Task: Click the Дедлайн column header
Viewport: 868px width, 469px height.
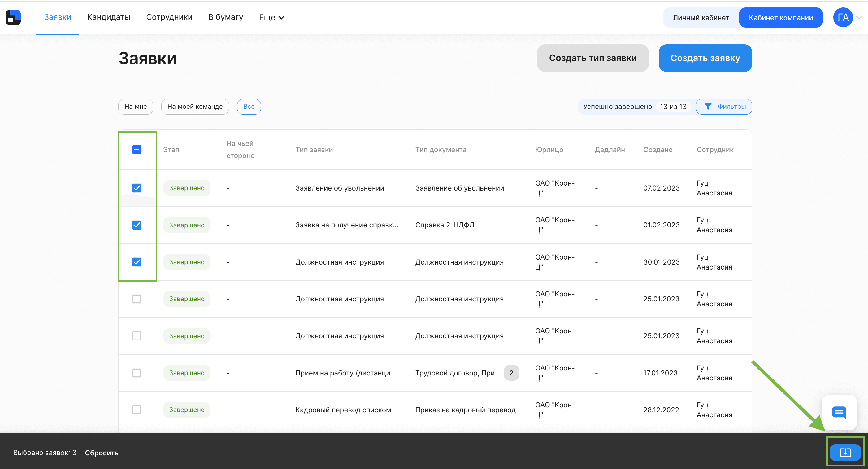Action: click(610, 150)
